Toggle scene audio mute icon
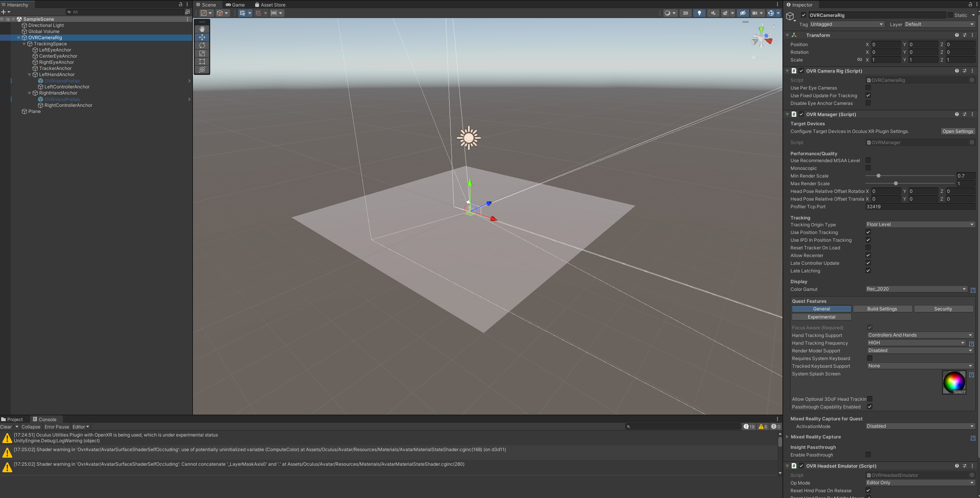The width and height of the screenshot is (980, 498). pos(713,13)
